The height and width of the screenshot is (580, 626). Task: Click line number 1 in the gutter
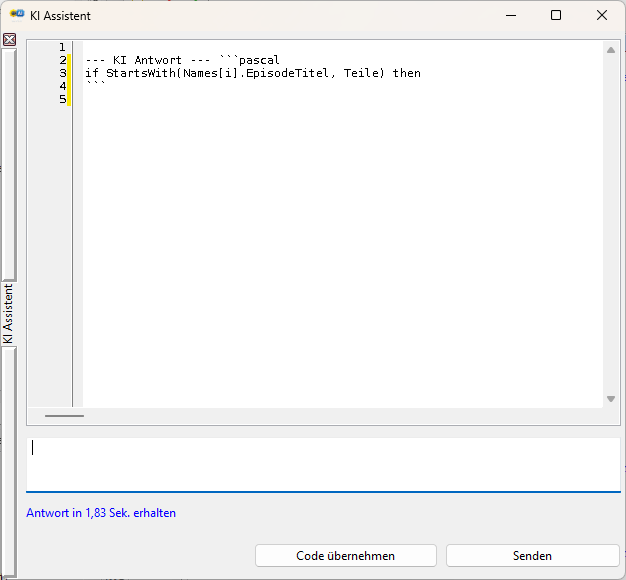pyautogui.click(x=62, y=48)
